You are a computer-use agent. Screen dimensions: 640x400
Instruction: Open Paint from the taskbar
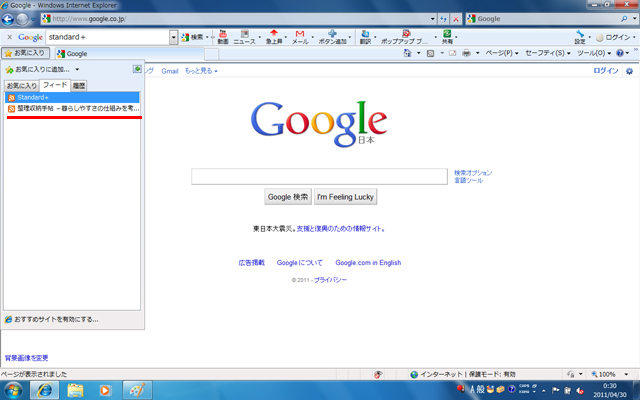[137, 391]
